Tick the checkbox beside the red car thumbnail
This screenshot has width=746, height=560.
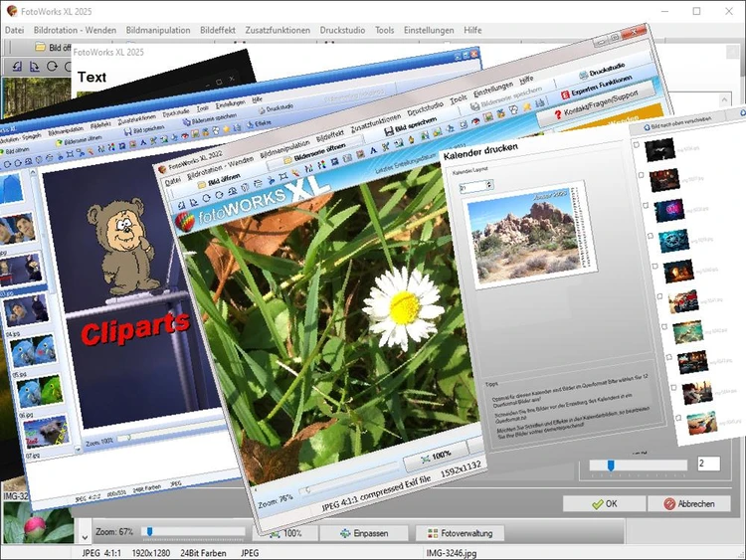pos(659,296)
